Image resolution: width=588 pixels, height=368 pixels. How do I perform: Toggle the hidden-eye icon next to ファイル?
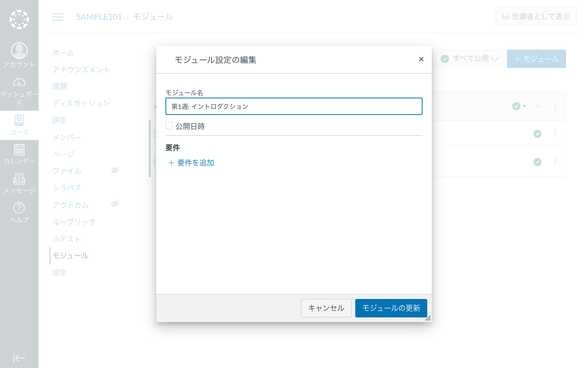tap(115, 170)
